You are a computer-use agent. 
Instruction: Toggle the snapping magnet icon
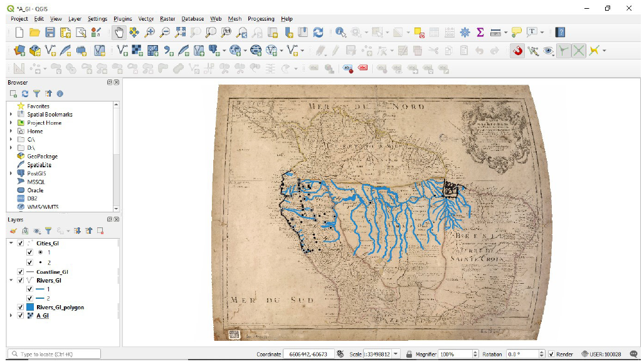pos(517,51)
